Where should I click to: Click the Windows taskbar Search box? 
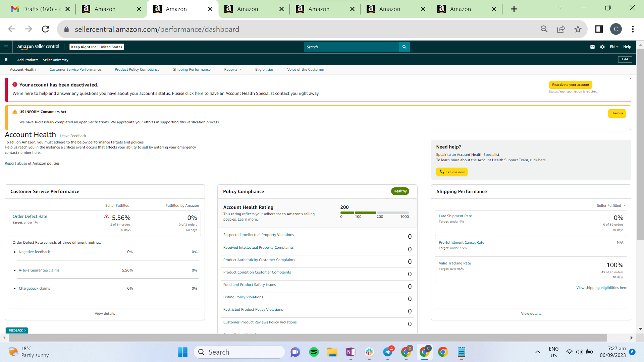pos(239,352)
